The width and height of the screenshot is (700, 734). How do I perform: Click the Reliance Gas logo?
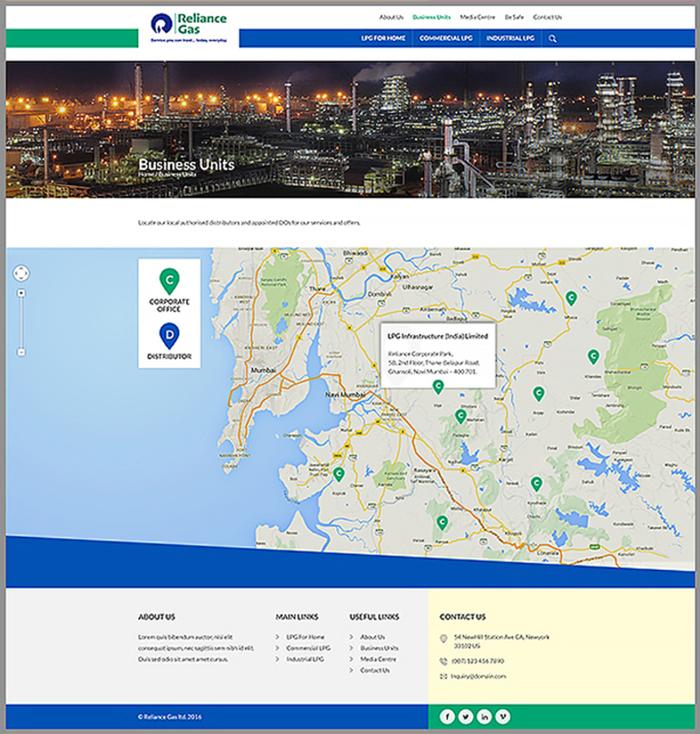(x=188, y=27)
